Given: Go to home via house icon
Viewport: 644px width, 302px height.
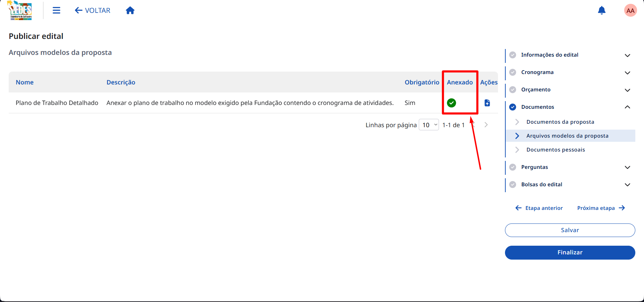Looking at the screenshot, I should coord(130,10).
